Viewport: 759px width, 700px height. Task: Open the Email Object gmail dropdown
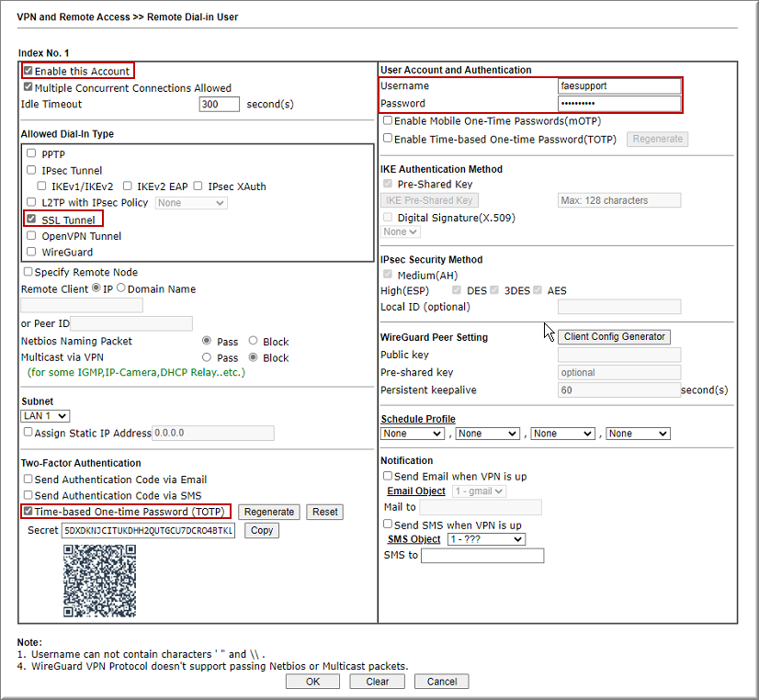pyautogui.click(x=480, y=491)
